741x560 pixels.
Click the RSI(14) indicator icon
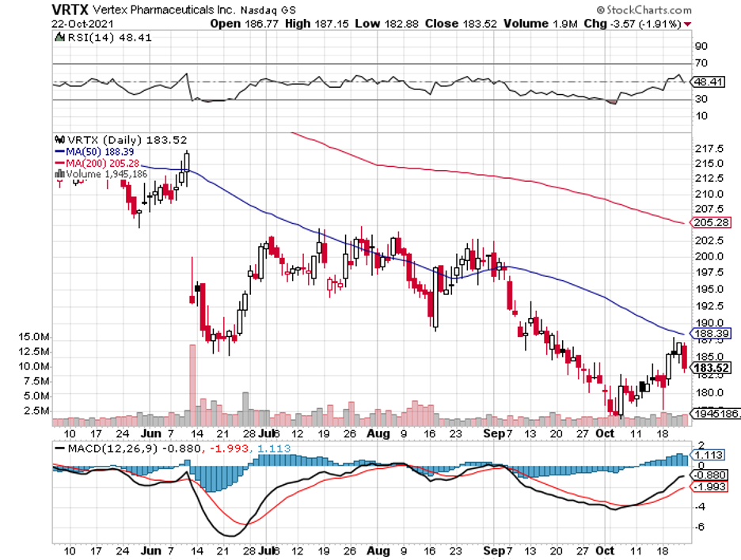(x=60, y=37)
